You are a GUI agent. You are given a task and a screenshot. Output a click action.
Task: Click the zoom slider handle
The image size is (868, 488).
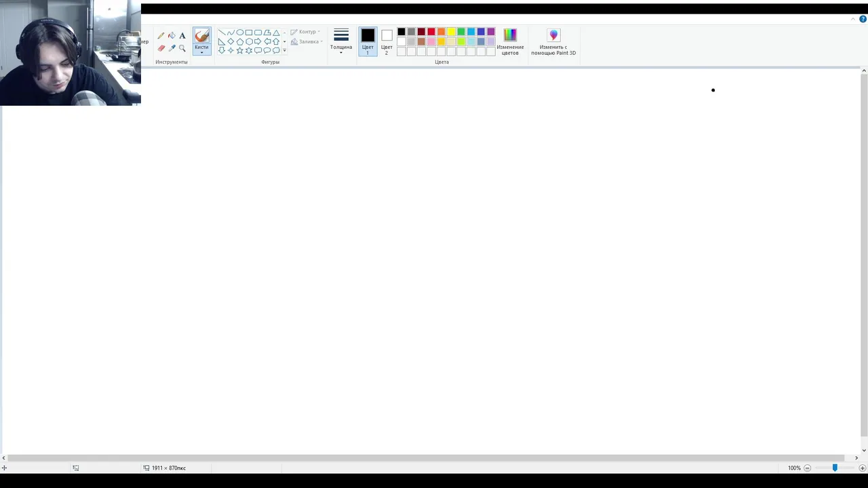click(835, 468)
